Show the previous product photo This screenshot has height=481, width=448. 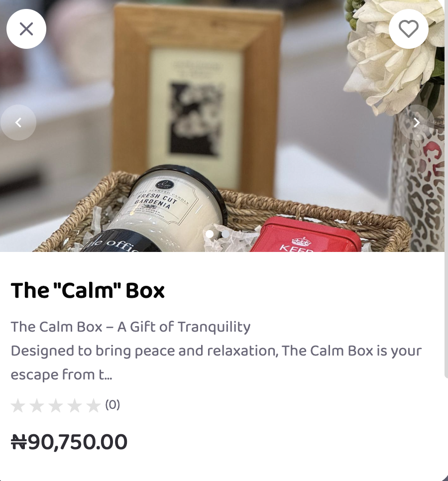(x=18, y=122)
